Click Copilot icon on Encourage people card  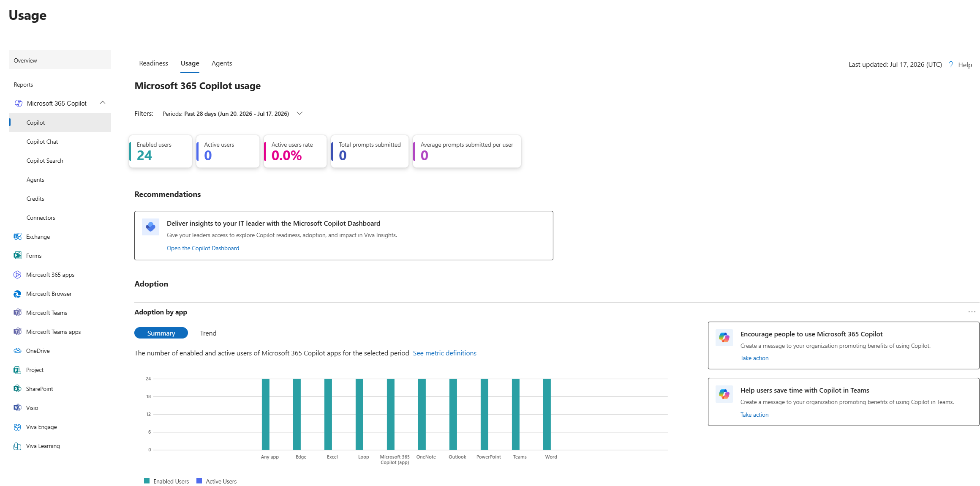[724, 338]
